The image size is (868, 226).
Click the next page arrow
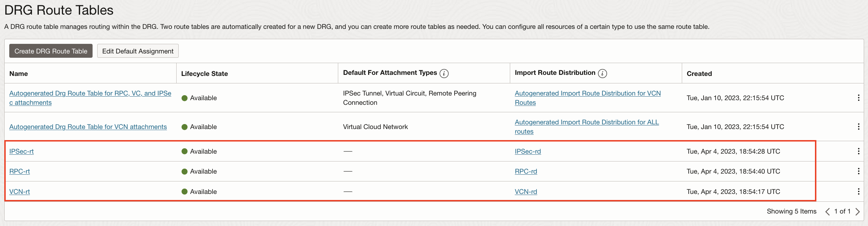858,211
